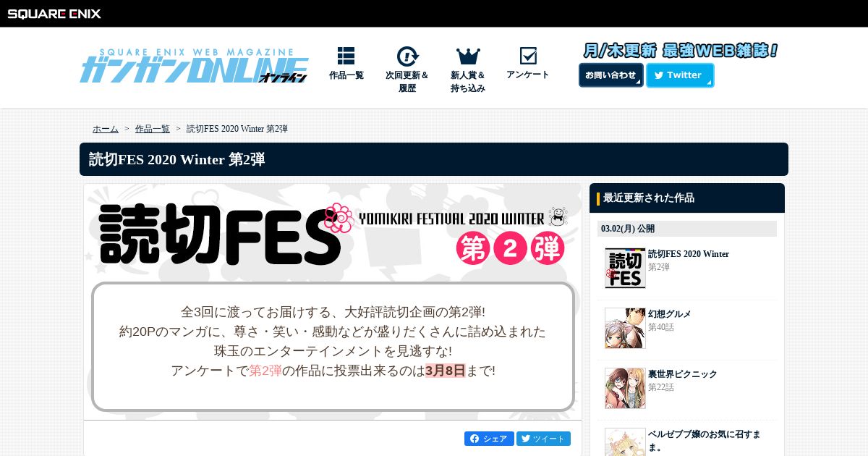The width and height of the screenshot is (868, 456).
Task: Open the Twitter header button
Action: click(x=680, y=75)
